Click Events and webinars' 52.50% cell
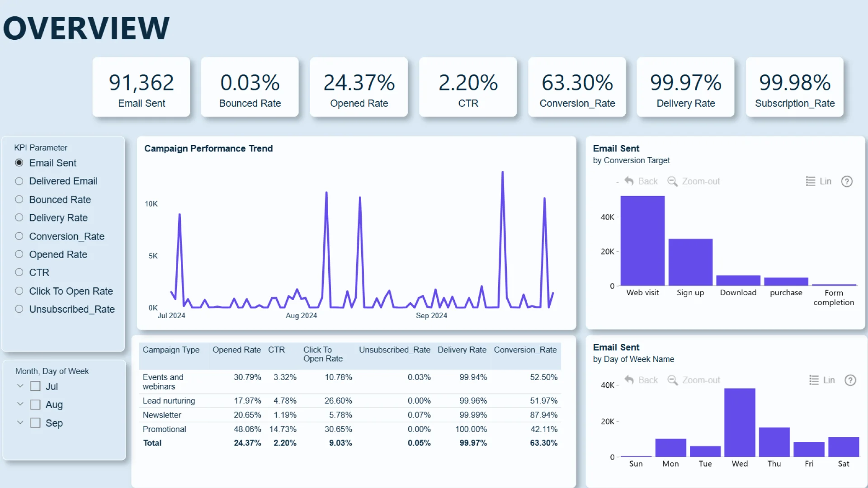The width and height of the screenshot is (868, 488). [544, 377]
